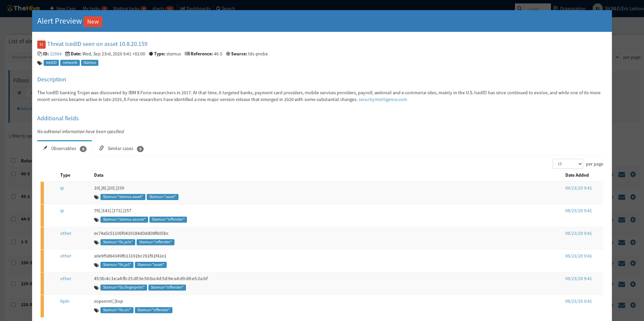Click New Case in the top navbar
The height and width of the screenshot is (321, 644).
[x=63, y=8]
